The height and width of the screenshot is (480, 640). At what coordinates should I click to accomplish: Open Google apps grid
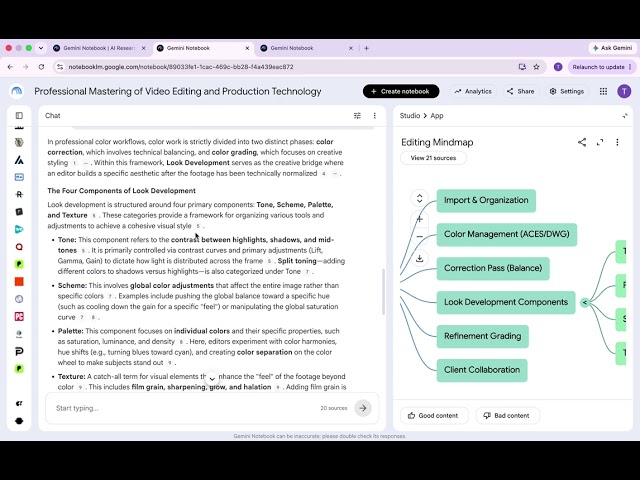pos(603,91)
